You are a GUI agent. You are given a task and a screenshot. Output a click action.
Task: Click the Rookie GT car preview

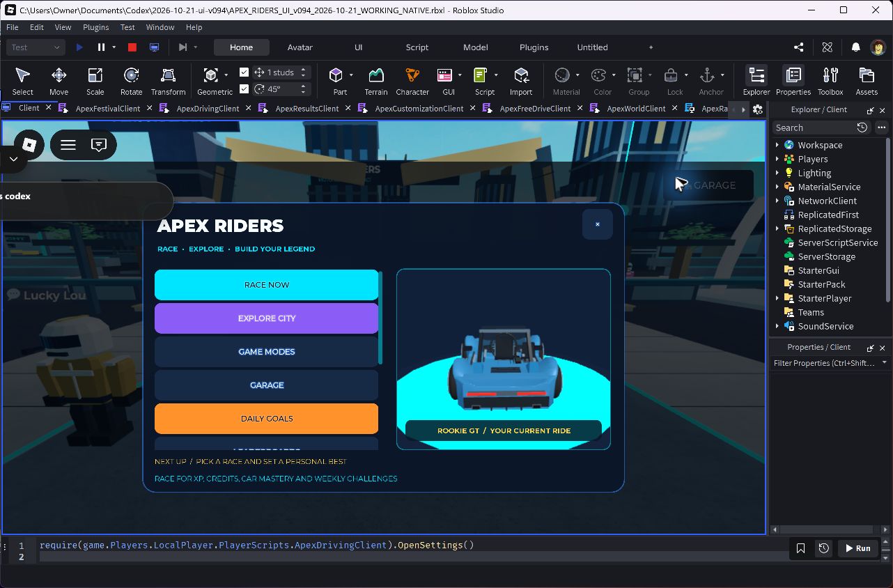504,359
